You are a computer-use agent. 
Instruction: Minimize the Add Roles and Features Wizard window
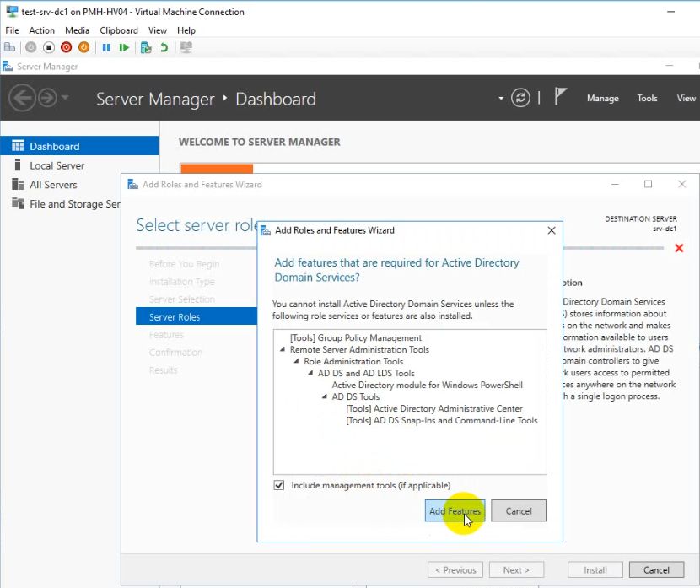click(615, 184)
